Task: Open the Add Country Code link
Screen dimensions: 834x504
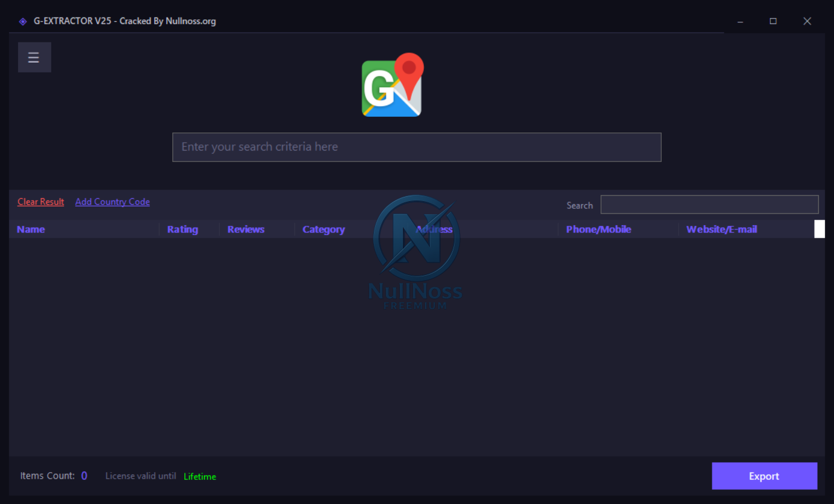Action: point(113,202)
